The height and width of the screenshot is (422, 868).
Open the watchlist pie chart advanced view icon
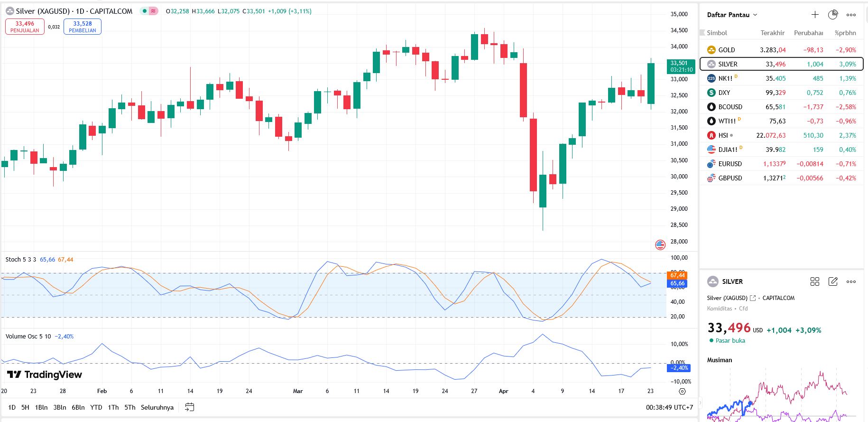(833, 15)
